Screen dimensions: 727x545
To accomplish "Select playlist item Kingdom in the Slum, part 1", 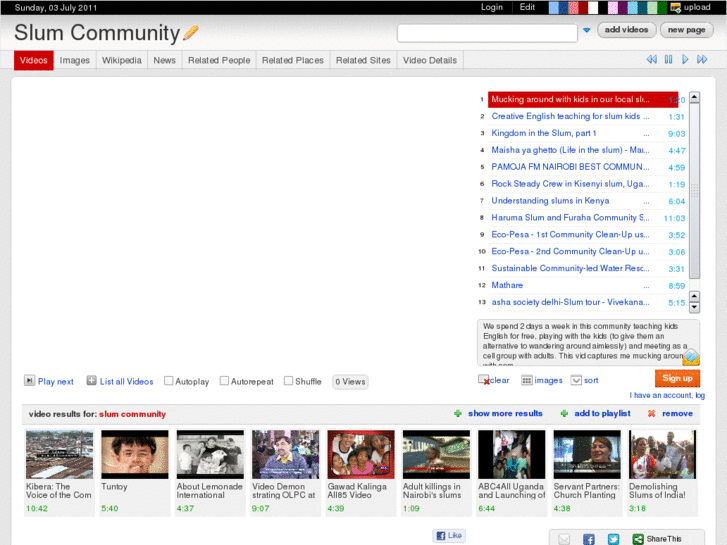I will click(582, 134).
